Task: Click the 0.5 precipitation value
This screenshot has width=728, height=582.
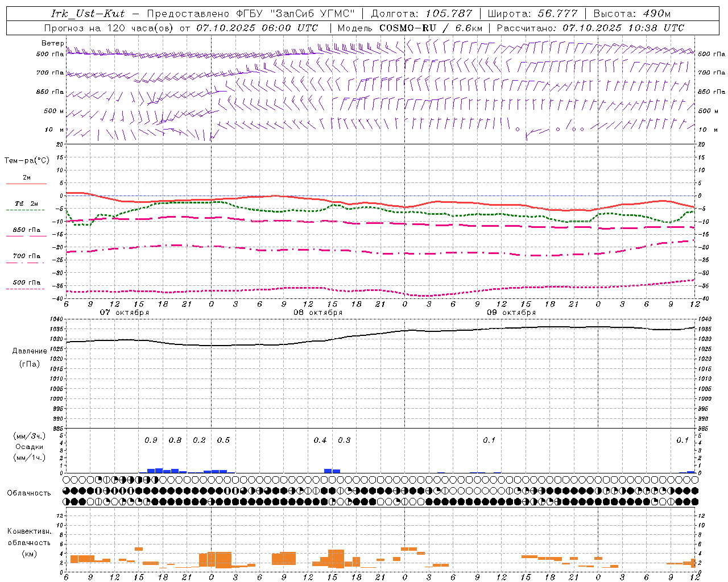Action: pos(224,440)
